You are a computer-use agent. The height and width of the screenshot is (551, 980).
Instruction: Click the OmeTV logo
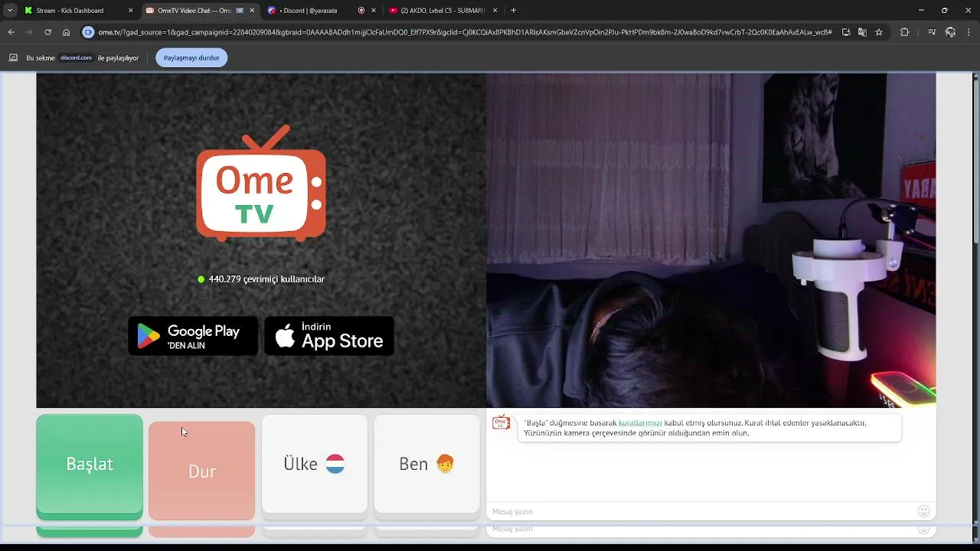(261, 183)
